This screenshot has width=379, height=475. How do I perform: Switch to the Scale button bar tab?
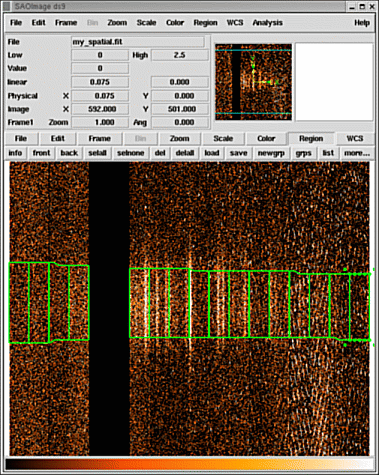(x=223, y=138)
